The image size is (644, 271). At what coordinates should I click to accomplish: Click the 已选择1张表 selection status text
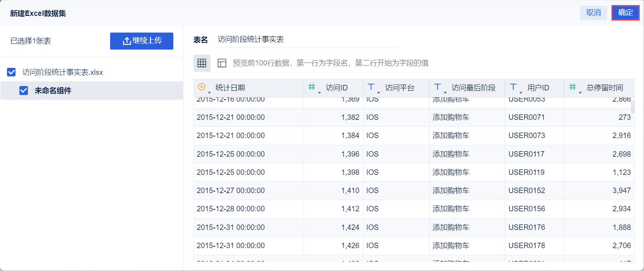click(x=31, y=41)
